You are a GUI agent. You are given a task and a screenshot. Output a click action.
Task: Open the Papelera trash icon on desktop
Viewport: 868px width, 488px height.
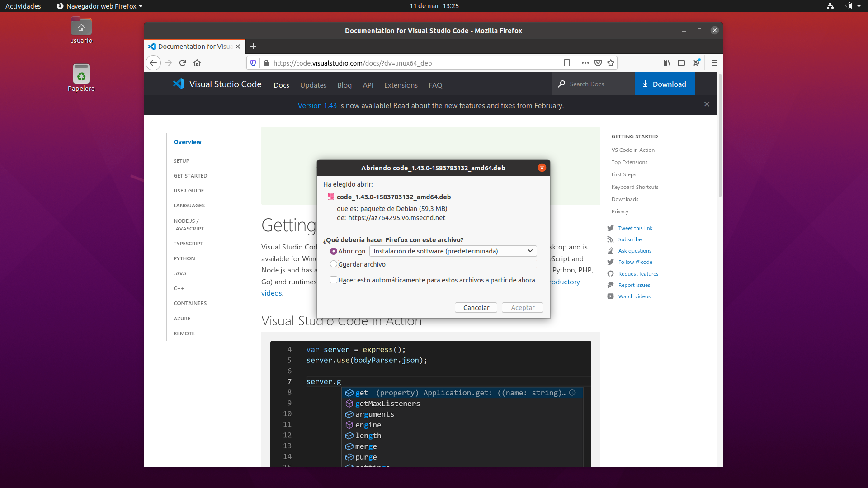(x=81, y=78)
